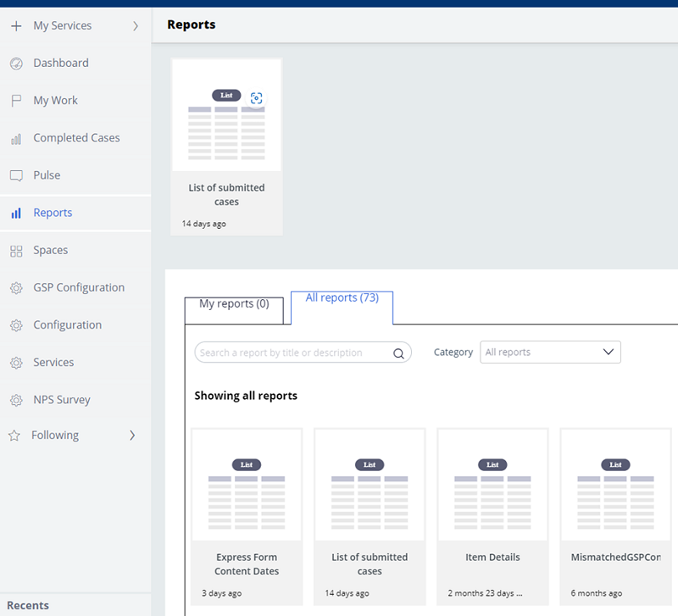Click the NPS Survey gear icon
678x616 pixels.
coord(16,400)
